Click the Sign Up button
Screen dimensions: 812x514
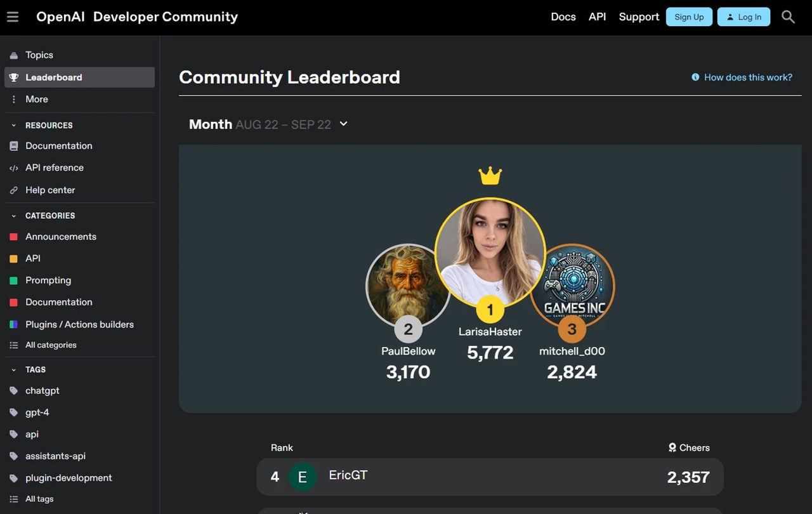point(690,17)
